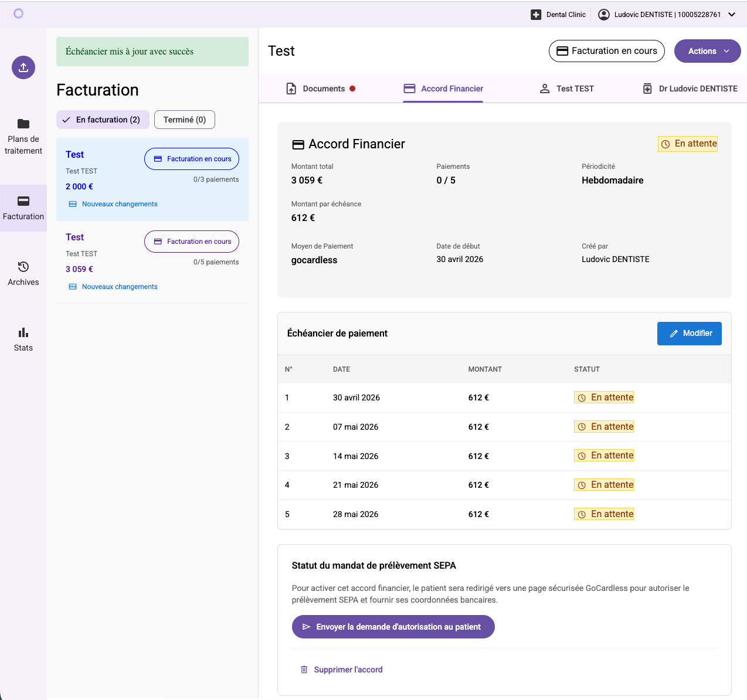Screen dimensions: 747x700
Task: Open the Dr Ludovic DENTISTE tab
Action: (690, 89)
